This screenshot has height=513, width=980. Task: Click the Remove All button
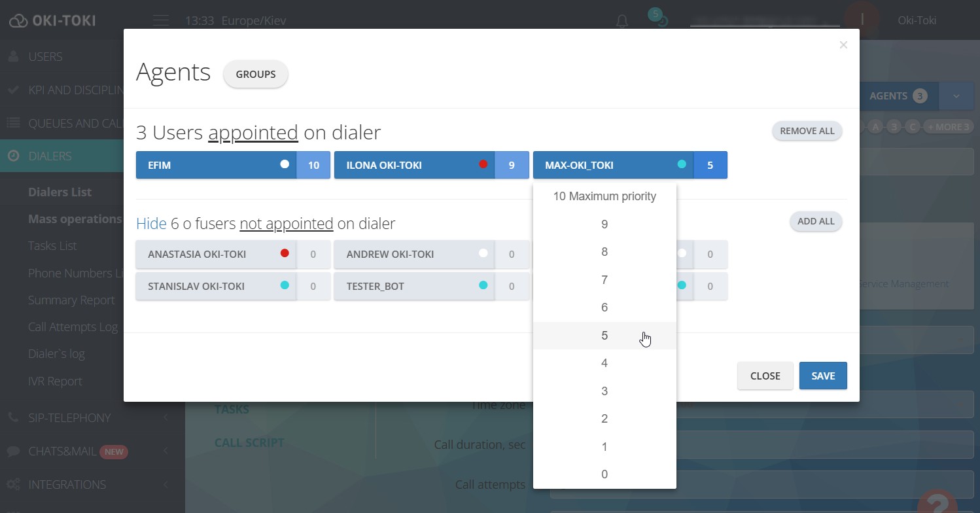pos(807,131)
